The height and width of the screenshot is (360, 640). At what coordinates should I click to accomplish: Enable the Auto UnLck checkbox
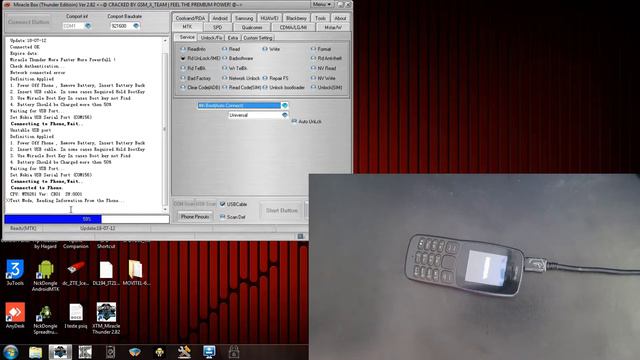[x=294, y=122]
